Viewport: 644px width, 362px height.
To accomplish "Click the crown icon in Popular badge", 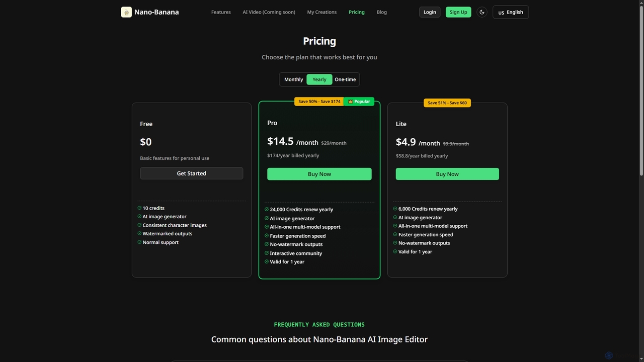I will click(351, 102).
